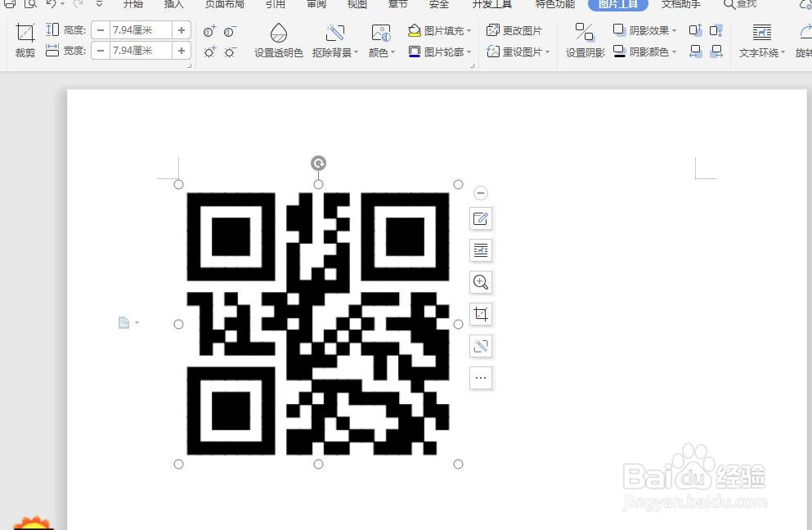Click the zoom magnifier floating icon

point(481,282)
